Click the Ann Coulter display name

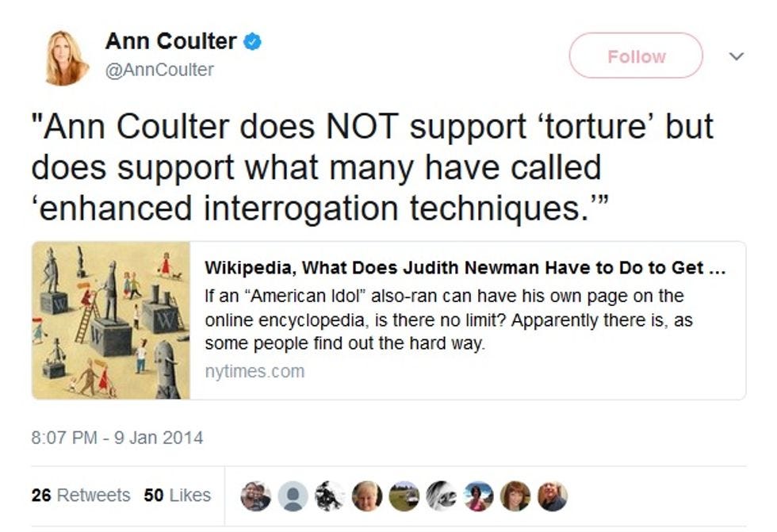tap(171, 41)
